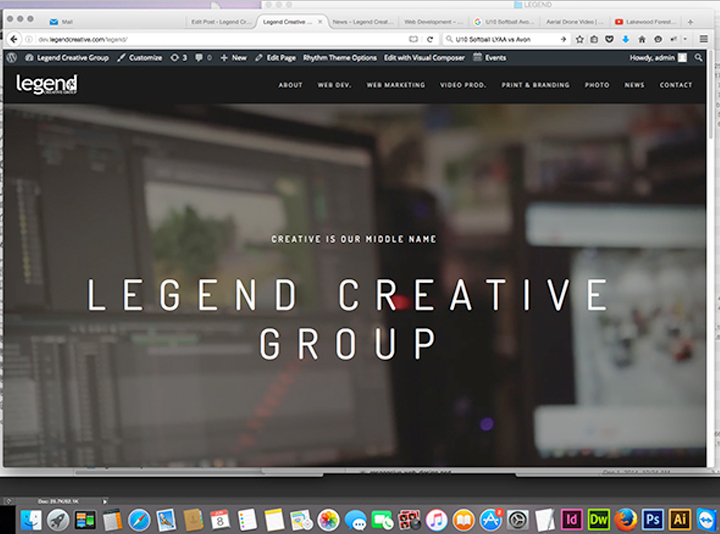Screen dimensions: 720x534
Task: Bookmark this page with the star icon
Action: [579, 39]
